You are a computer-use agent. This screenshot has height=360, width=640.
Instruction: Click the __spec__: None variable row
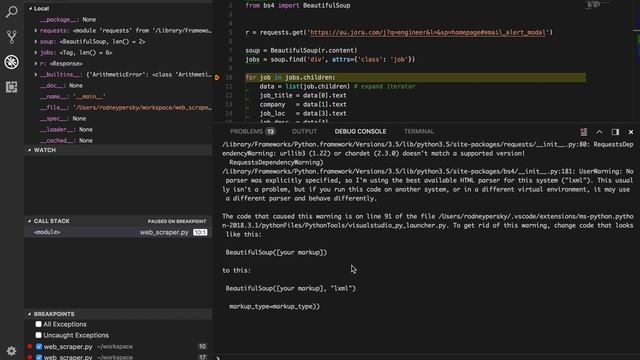[x=118, y=119]
